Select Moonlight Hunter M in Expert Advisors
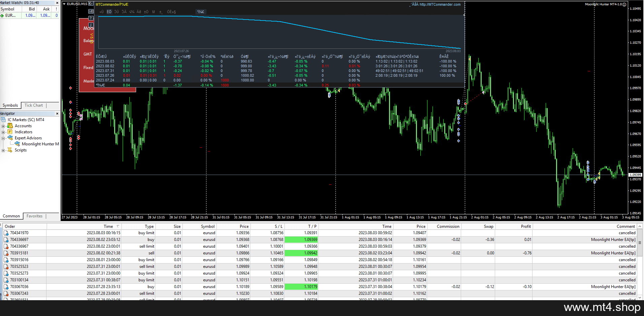Screen dimensions: 644x316 click(40, 144)
